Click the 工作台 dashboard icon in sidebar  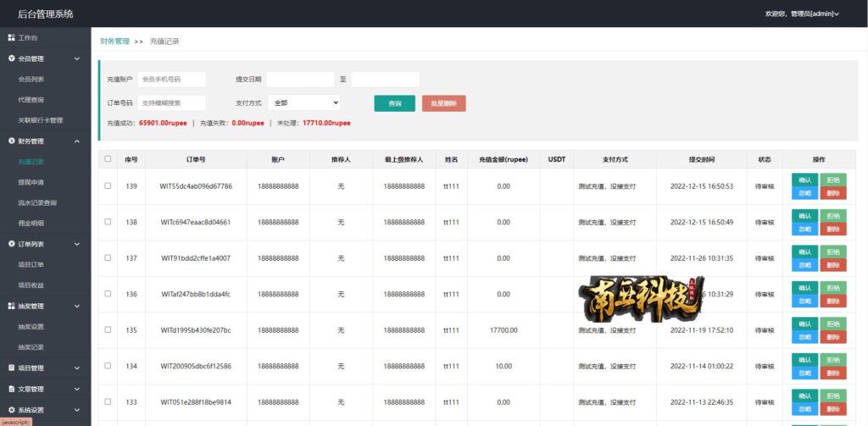pyautogui.click(x=11, y=37)
